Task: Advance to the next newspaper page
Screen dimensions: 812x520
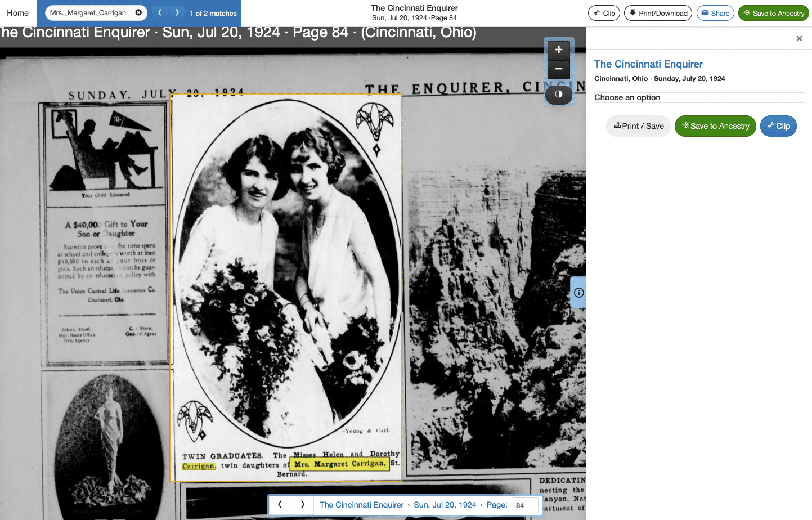Action: (x=303, y=505)
